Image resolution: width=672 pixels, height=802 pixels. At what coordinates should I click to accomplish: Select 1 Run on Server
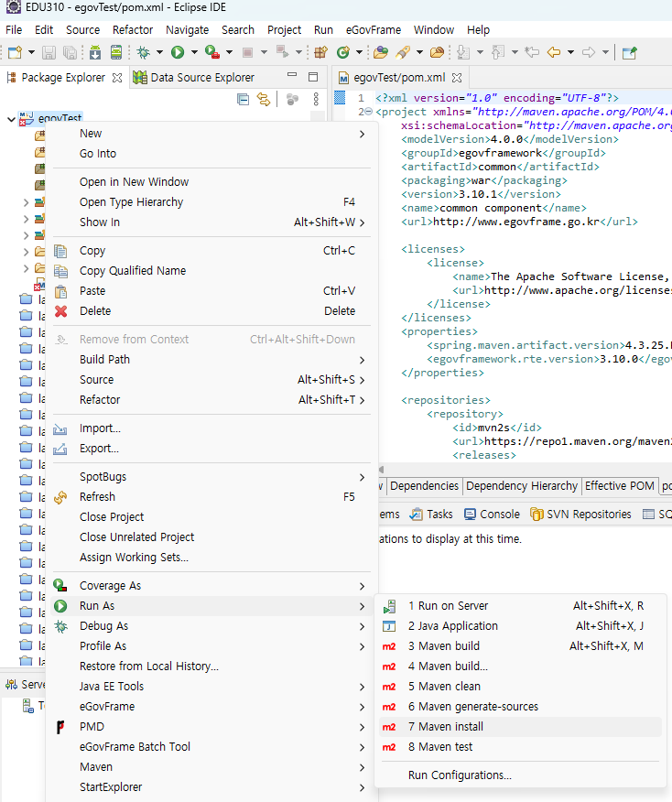520,605
